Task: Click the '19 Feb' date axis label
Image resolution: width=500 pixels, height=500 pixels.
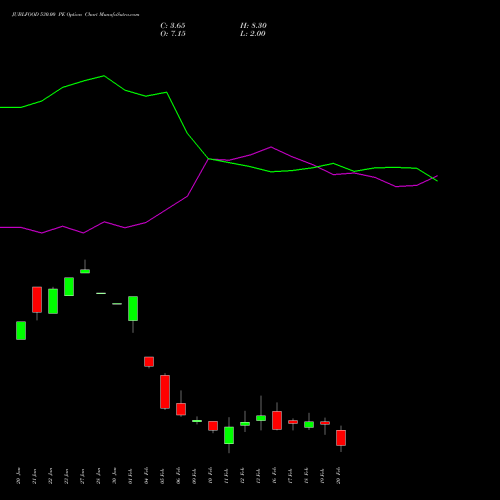Action: [x=323, y=476]
